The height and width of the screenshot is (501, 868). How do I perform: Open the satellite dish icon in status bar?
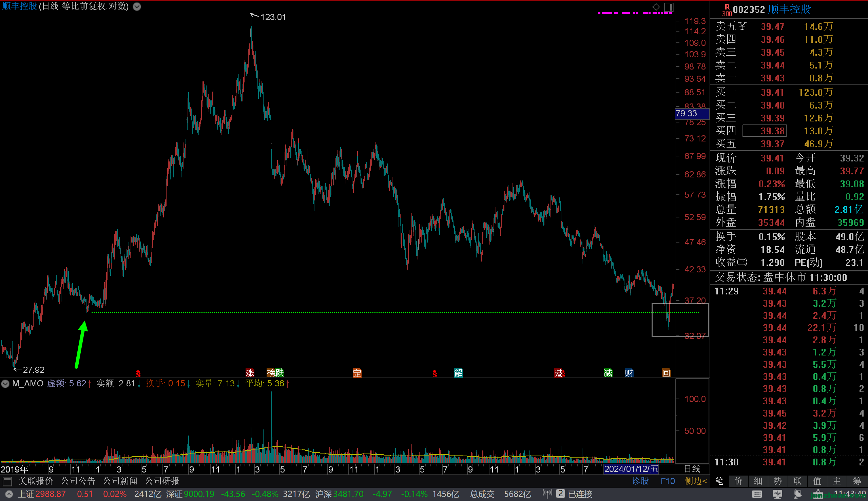point(798,494)
